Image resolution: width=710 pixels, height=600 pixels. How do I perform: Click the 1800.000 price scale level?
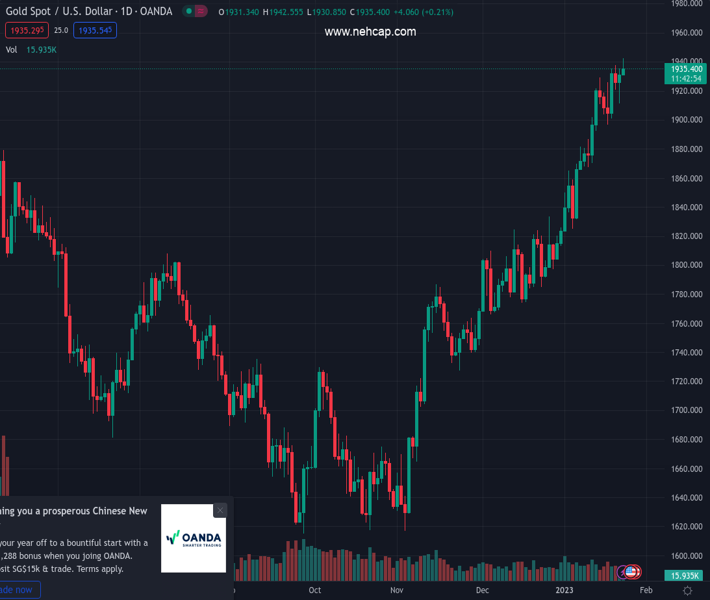pyautogui.click(x=684, y=265)
